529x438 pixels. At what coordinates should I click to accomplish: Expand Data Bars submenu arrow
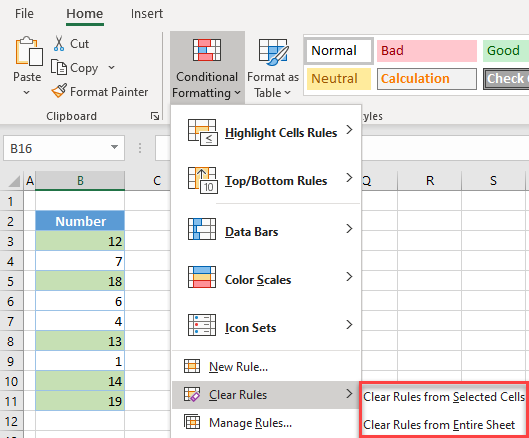pyautogui.click(x=350, y=229)
